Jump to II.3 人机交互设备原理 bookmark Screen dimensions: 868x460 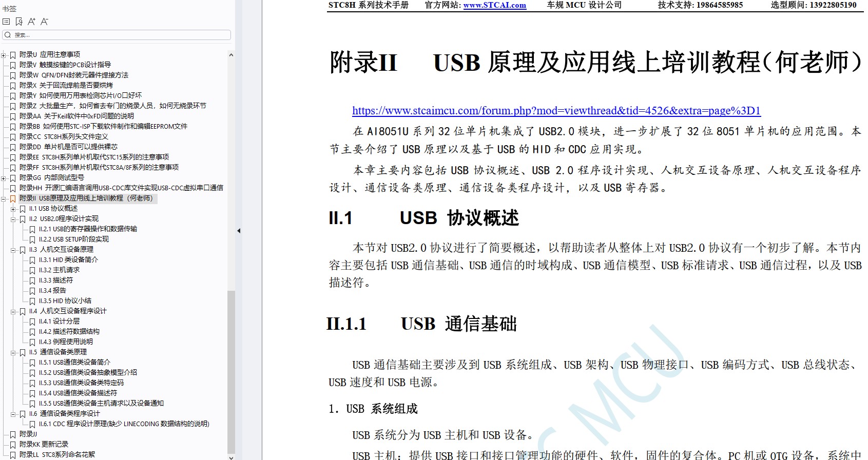[61, 249]
